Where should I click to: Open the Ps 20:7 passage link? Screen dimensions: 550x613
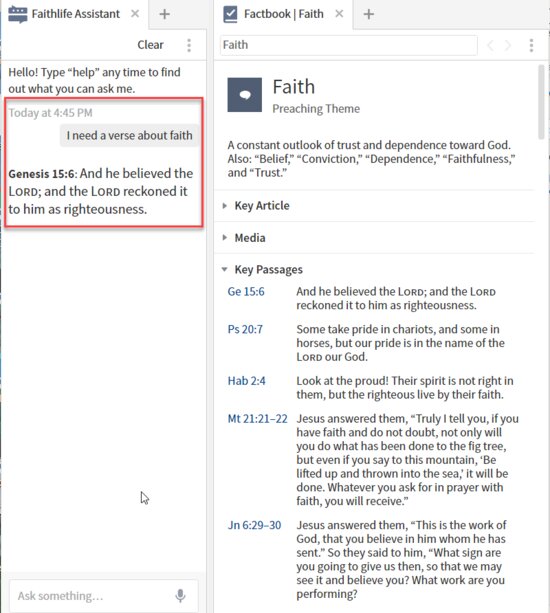point(245,330)
